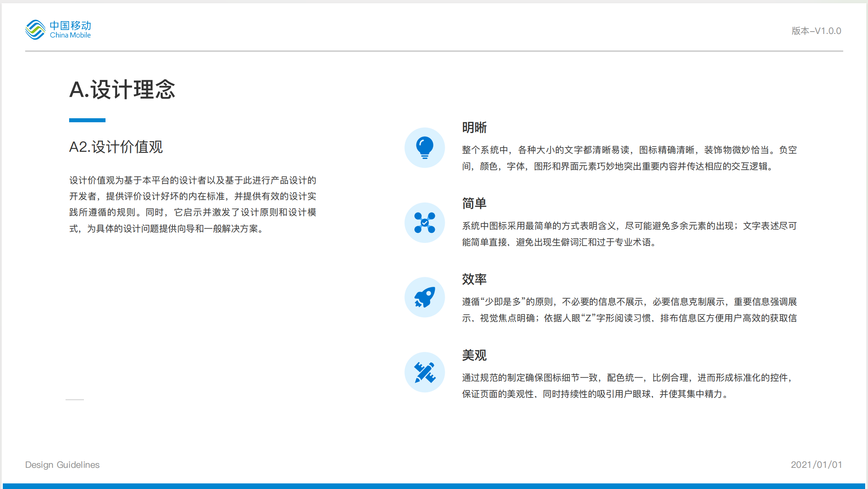Image resolution: width=868 pixels, height=489 pixels.
Task: Click the network nodes icon beside 简单
Action: coord(424,223)
